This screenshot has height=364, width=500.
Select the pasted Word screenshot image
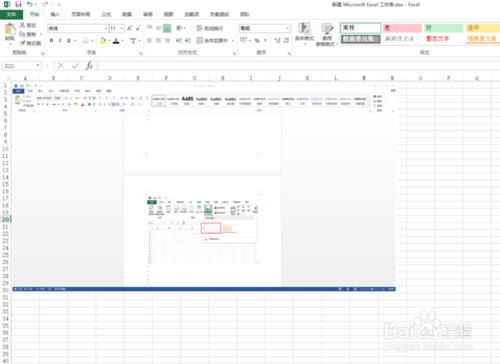pos(204,187)
